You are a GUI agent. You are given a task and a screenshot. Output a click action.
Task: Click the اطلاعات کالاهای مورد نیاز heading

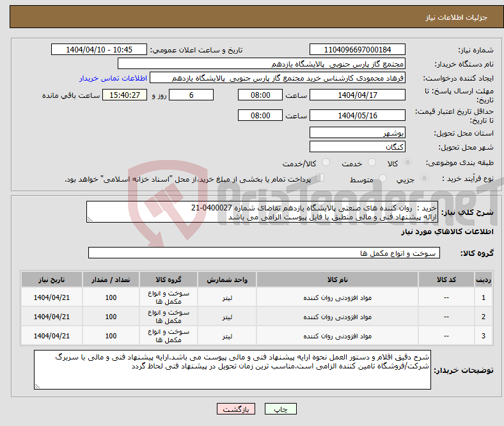pyautogui.click(x=447, y=232)
